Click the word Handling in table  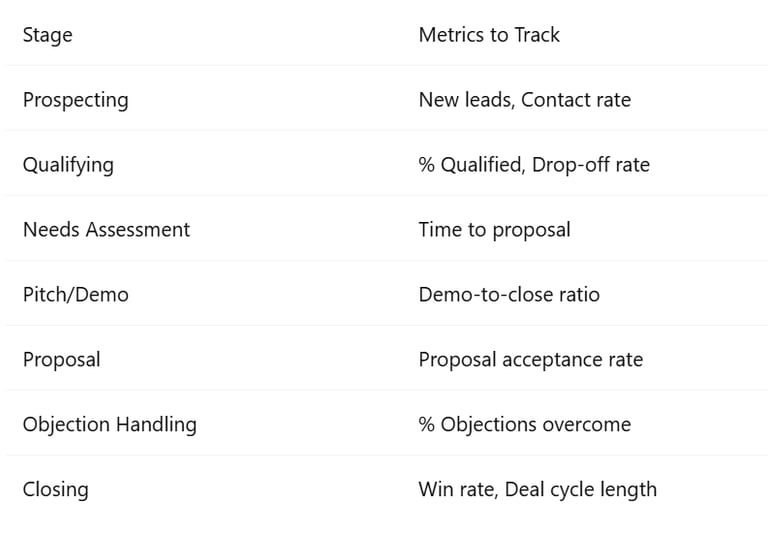(156, 425)
